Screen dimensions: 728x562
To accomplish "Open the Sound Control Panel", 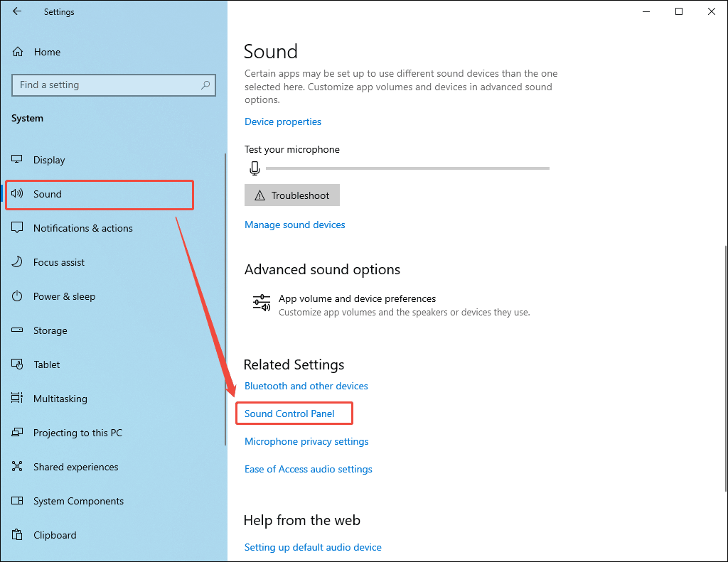I will pos(289,413).
